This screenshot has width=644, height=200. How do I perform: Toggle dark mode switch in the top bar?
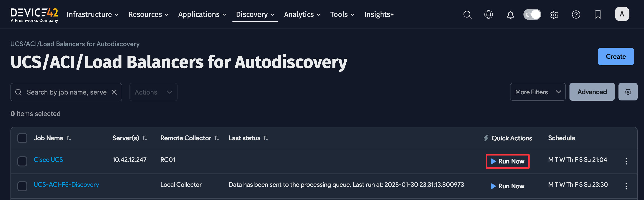pos(532,15)
